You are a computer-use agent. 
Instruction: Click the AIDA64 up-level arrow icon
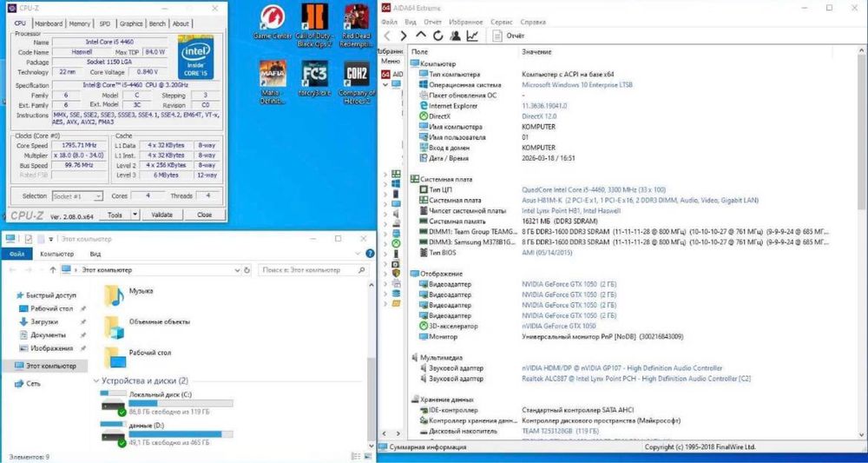pyautogui.click(x=421, y=36)
